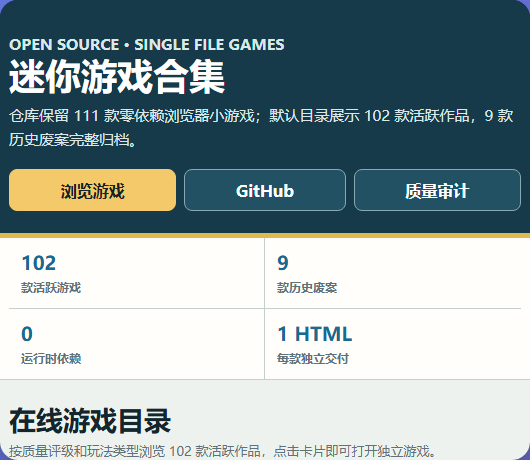Click the 迷你游戏合集 main title
This screenshot has height=460, width=530.
[117, 77]
